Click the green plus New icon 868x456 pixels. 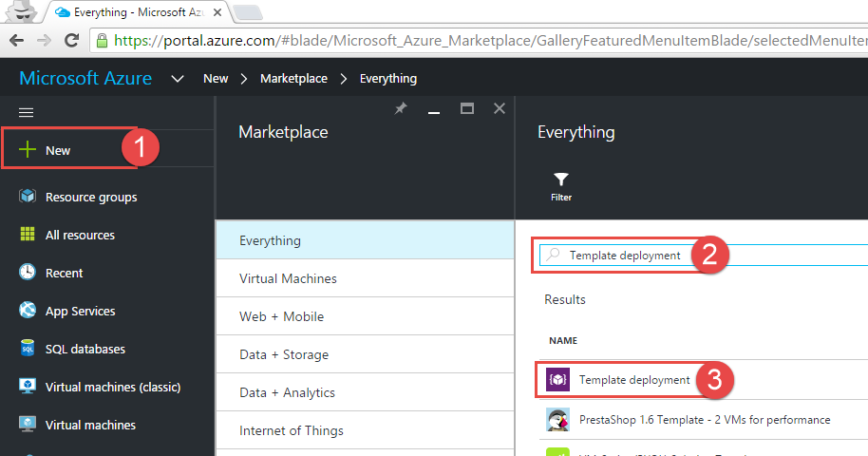tap(28, 150)
